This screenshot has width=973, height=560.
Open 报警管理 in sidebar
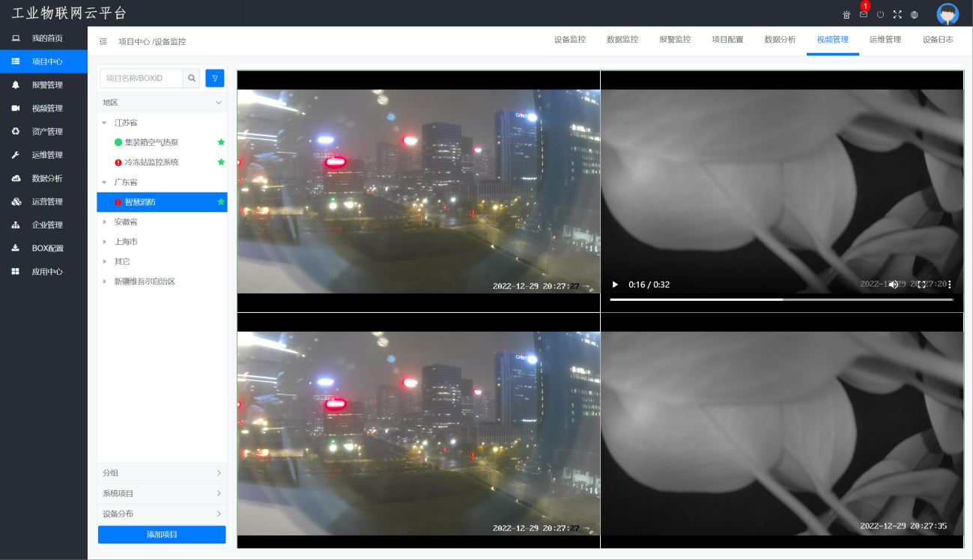pyautogui.click(x=43, y=85)
